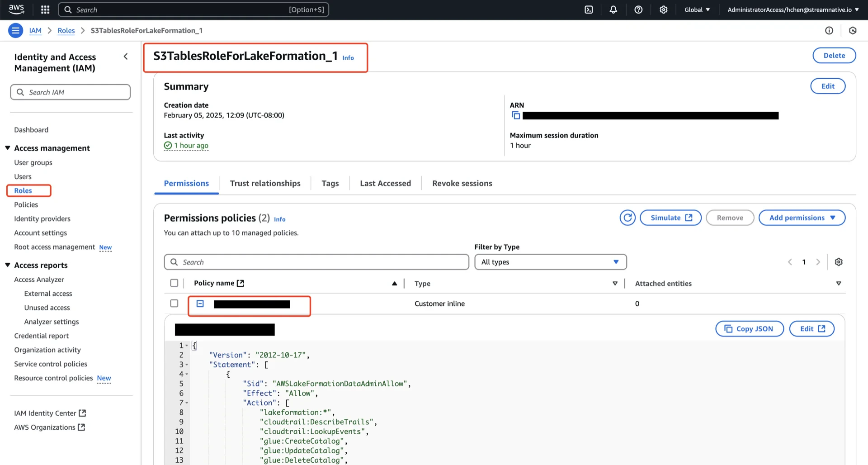
Task: Focus the Search IAM field
Action: [71, 92]
